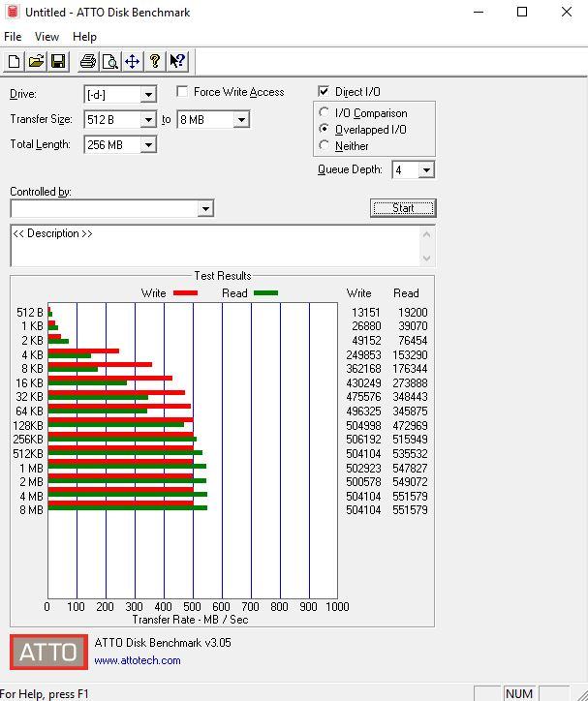Screen dimensions: 588x701
Task: Click the green Read legend swatch
Action: point(265,293)
